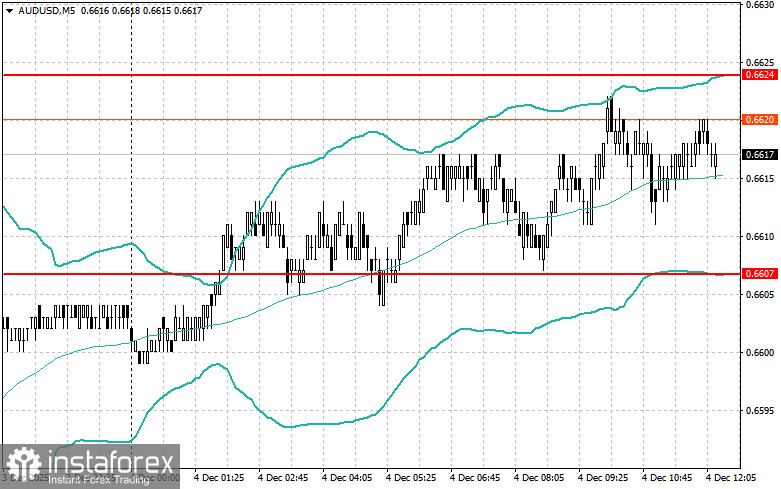Click the 0.6630 price axis value
This screenshot has height=489, width=781.
click(x=760, y=5)
